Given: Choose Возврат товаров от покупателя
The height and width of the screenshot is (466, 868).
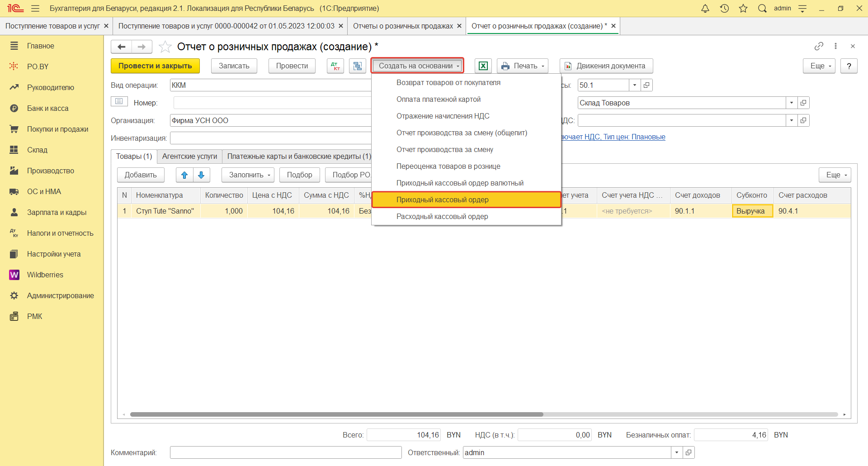Looking at the screenshot, I should click(448, 83).
